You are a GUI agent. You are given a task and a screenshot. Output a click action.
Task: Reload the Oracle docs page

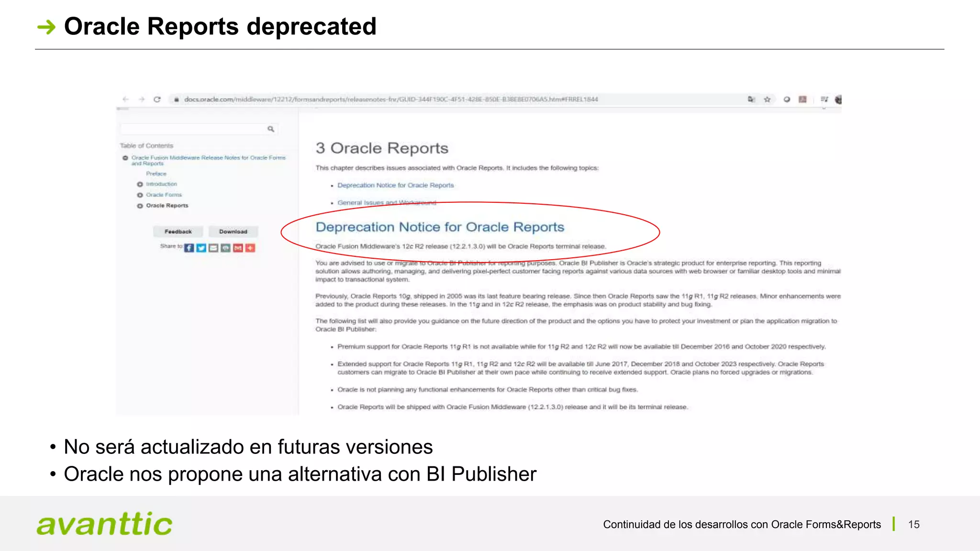(x=157, y=99)
